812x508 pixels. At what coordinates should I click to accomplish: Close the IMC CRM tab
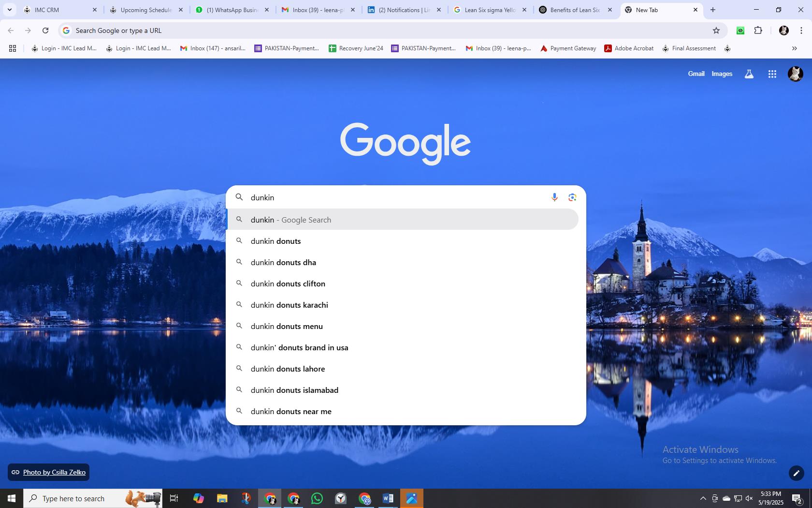click(95, 10)
